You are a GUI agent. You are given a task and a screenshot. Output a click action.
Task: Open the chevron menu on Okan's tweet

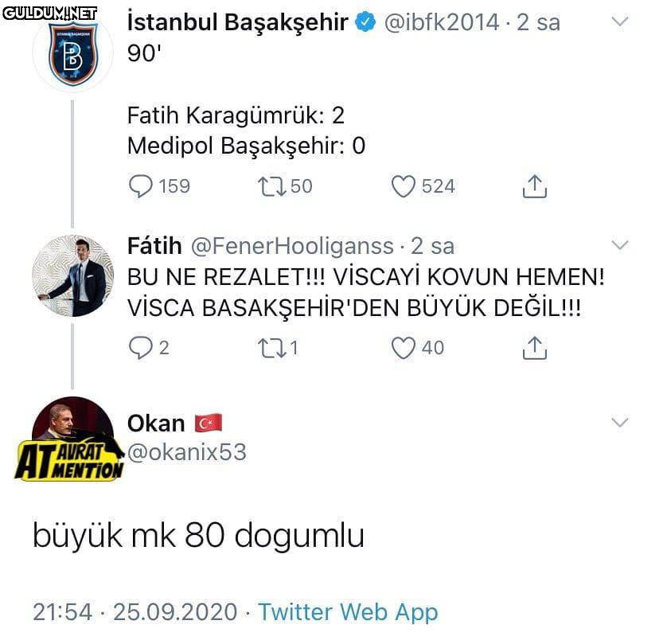coord(620,422)
